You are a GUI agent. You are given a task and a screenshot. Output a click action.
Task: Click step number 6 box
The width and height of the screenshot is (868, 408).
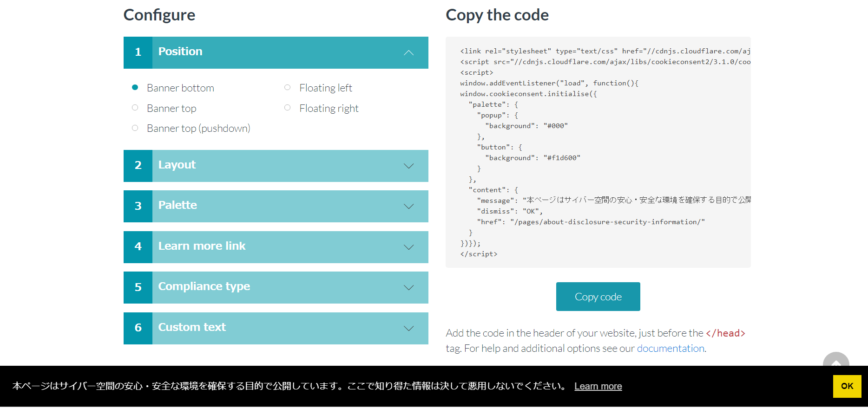[138, 328]
